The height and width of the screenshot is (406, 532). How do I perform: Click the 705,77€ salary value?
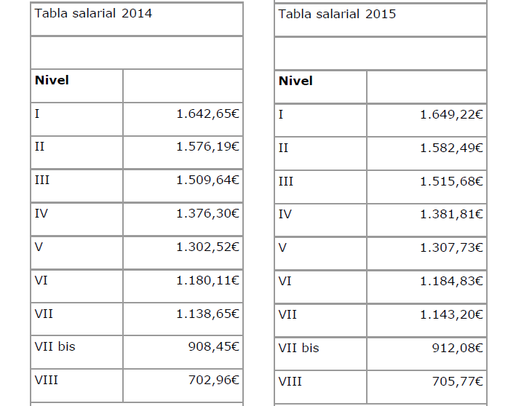click(x=458, y=381)
